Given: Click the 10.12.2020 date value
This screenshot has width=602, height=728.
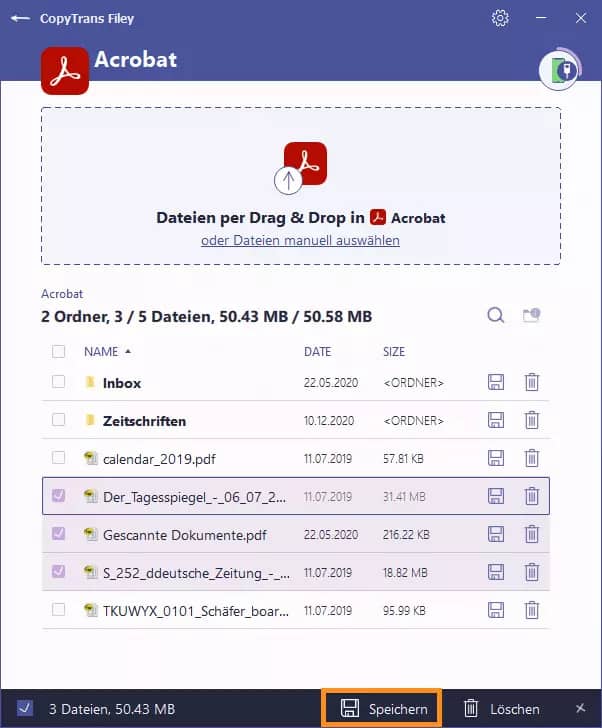Looking at the screenshot, I should pyautogui.click(x=329, y=421).
